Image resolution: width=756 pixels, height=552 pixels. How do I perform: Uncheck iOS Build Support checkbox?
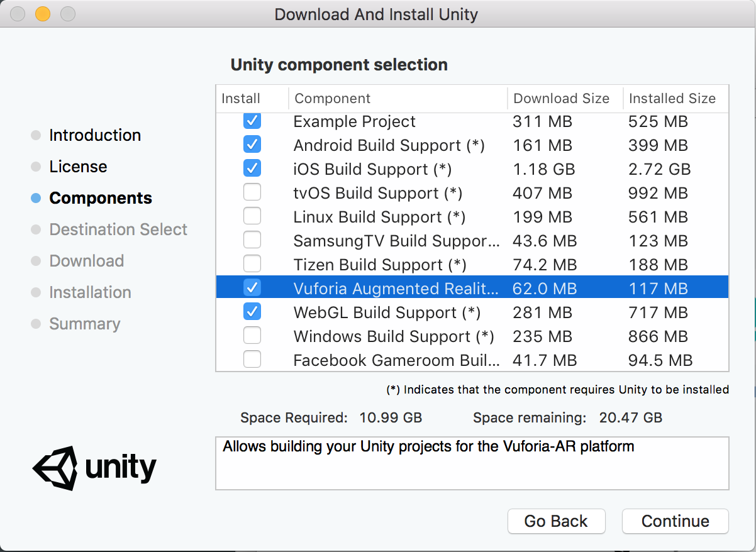tap(252, 168)
